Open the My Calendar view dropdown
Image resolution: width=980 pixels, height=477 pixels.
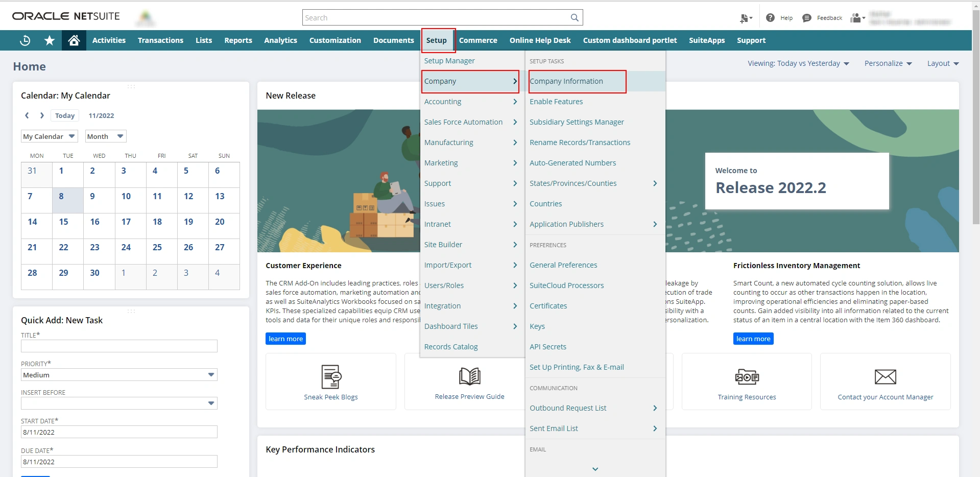(49, 136)
